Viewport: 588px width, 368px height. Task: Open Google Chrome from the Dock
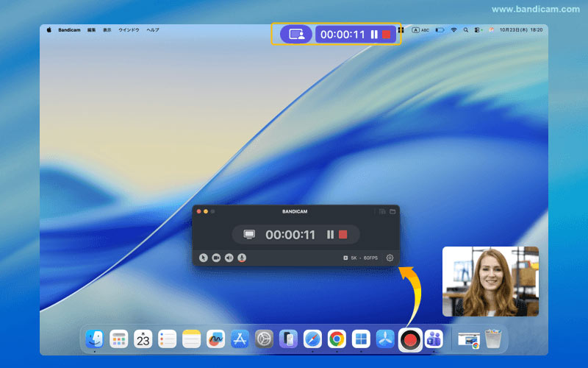(x=337, y=339)
